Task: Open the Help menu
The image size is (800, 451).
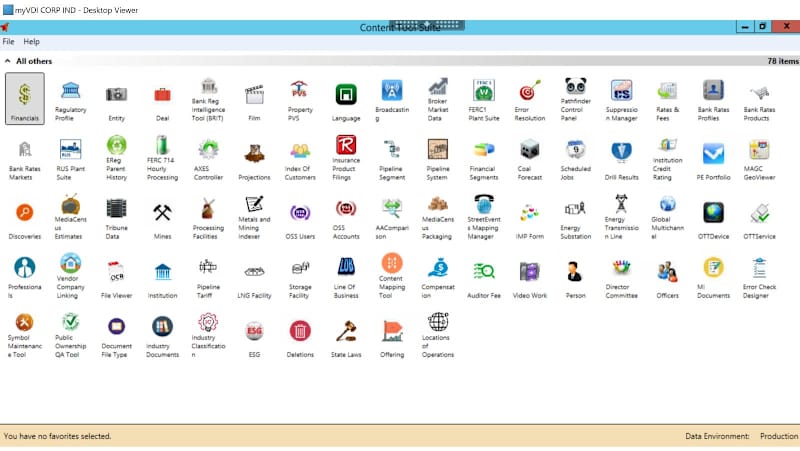Action: [x=31, y=42]
